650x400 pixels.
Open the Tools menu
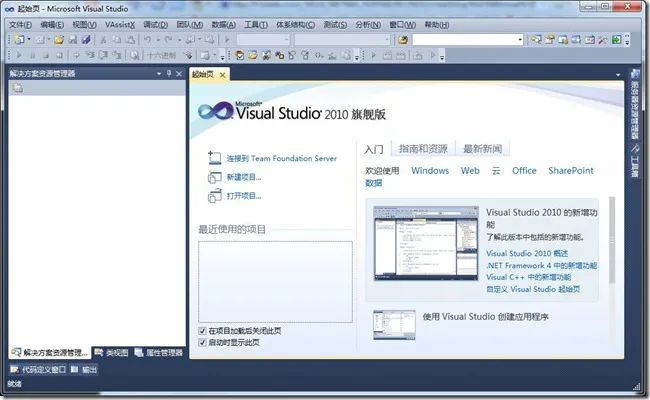coord(256,25)
